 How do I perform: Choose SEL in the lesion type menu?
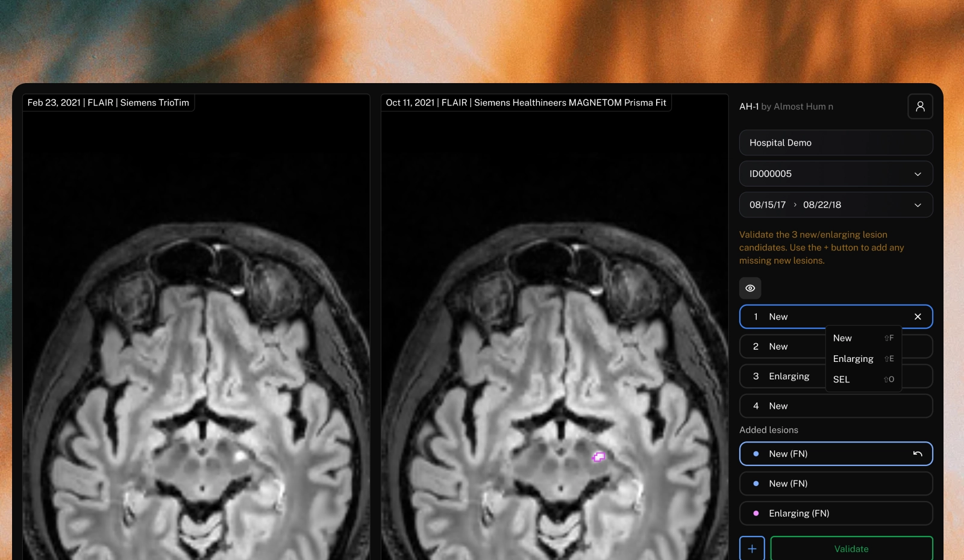[863, 379]
